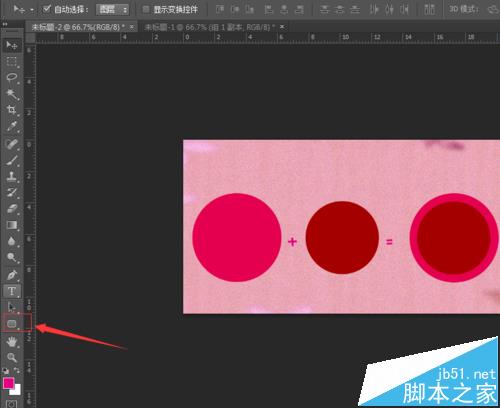This screenshot has height=408, width=500.
Task: Close the 未标题-2 document tab
Action: point(132,26)
